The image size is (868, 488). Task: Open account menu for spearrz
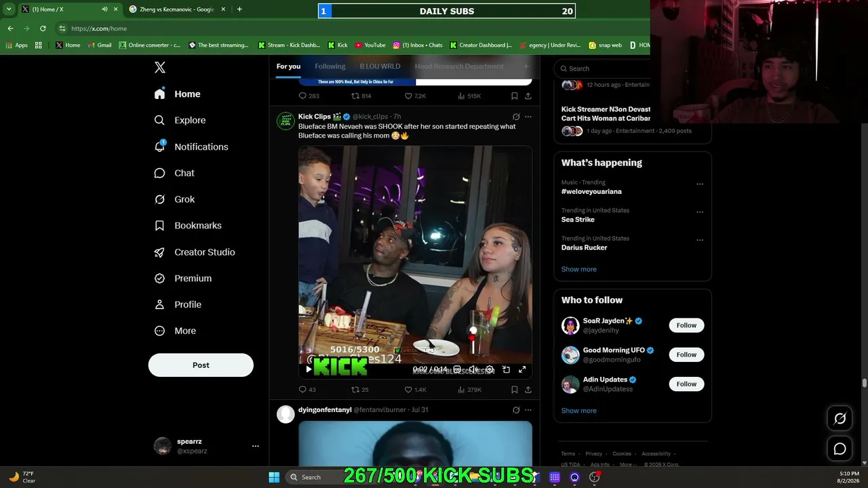pos(256,446)
